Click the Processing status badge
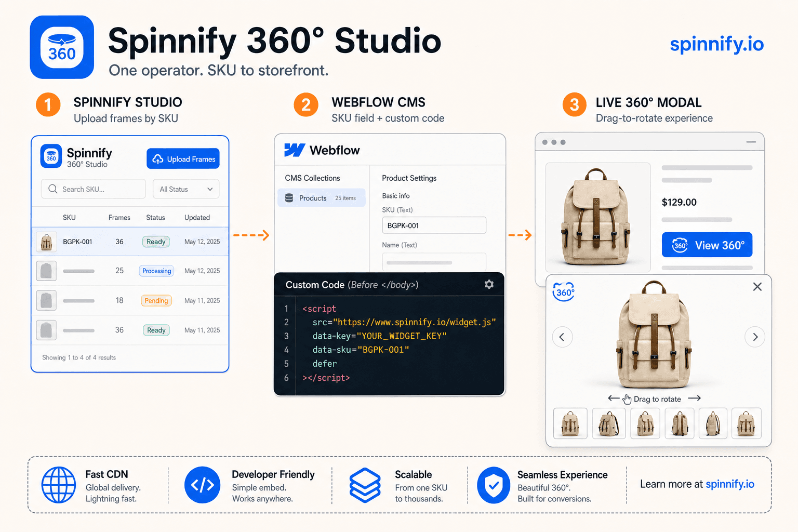Viewport: 798px width, 532px height. [x=156, y=271]
